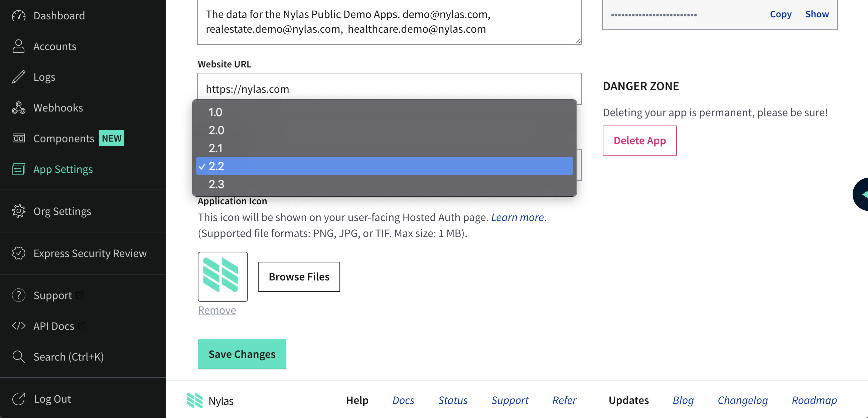Click the Log Out icon
The width and height of the screenshot is (868, 418).
[x=18, y=398]
